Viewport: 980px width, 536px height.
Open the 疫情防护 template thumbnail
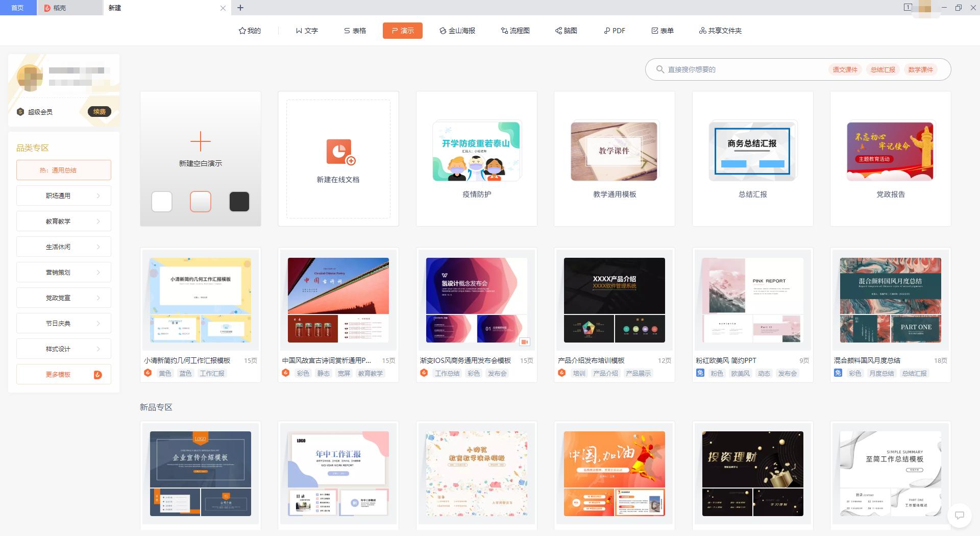476,151
